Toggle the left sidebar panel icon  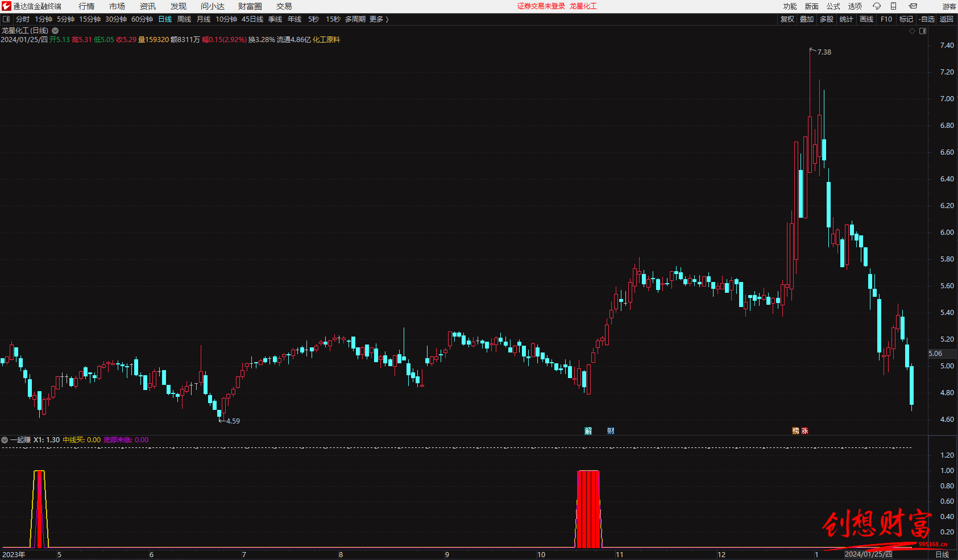[6, 19]
